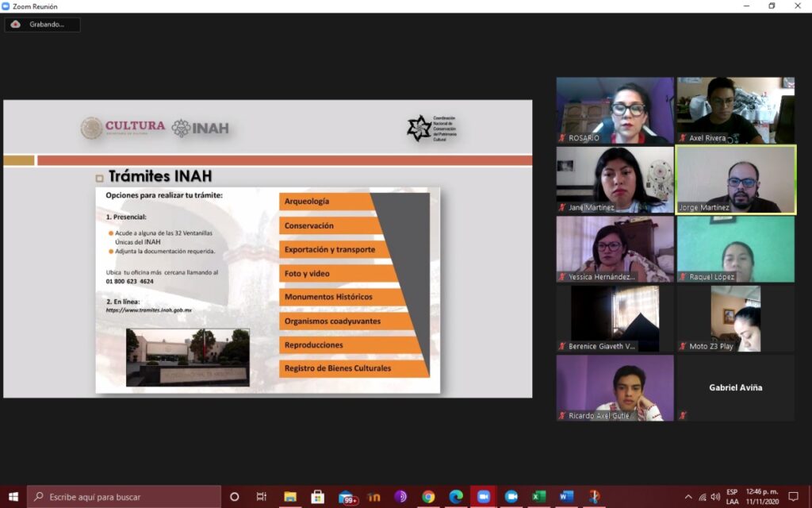Open Google Chrome from the taskbar

point(428,497)
